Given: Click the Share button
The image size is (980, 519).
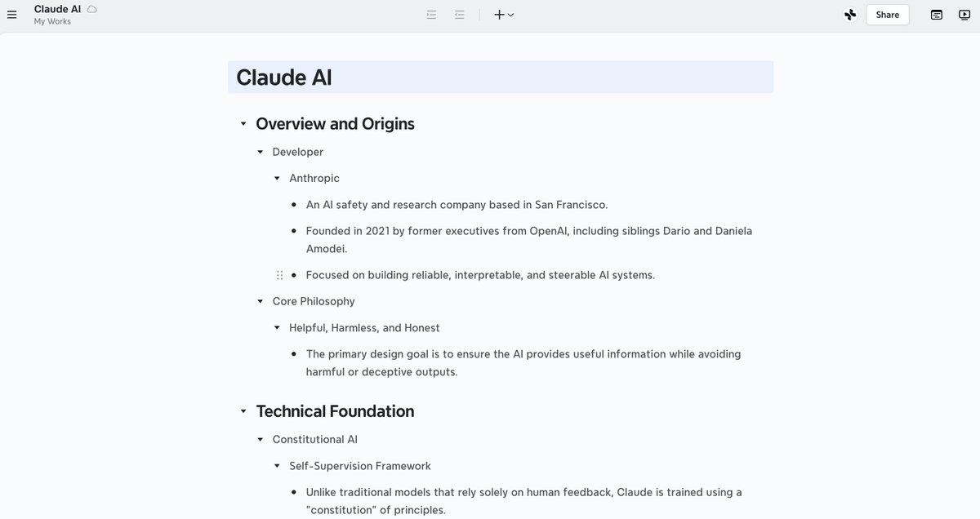Looking at the screenshot, I should point(888,15).
